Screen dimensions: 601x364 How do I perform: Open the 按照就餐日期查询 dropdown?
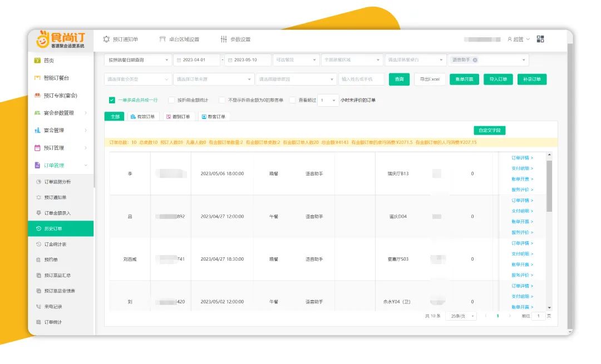click(138, 60)
